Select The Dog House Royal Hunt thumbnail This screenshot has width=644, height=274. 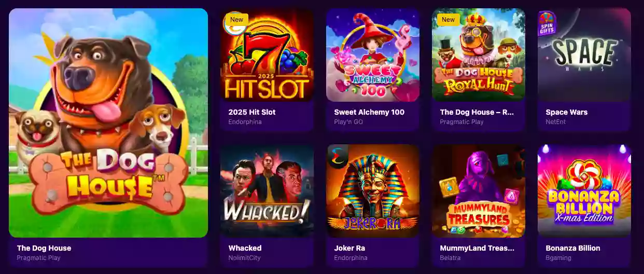[x=479, y=55]
